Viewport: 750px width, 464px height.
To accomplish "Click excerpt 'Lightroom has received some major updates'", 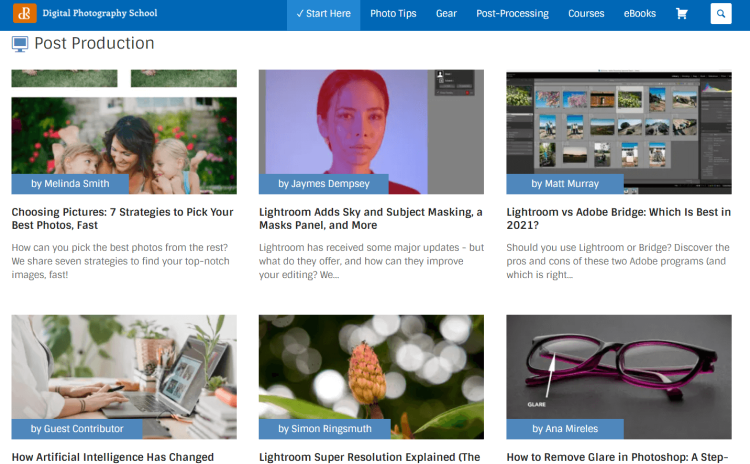I will 371,261.
